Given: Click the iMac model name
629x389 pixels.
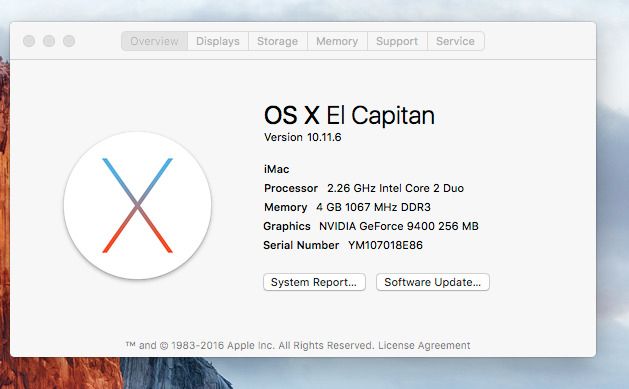Looking at the screenshot, I should click(276, 169).
